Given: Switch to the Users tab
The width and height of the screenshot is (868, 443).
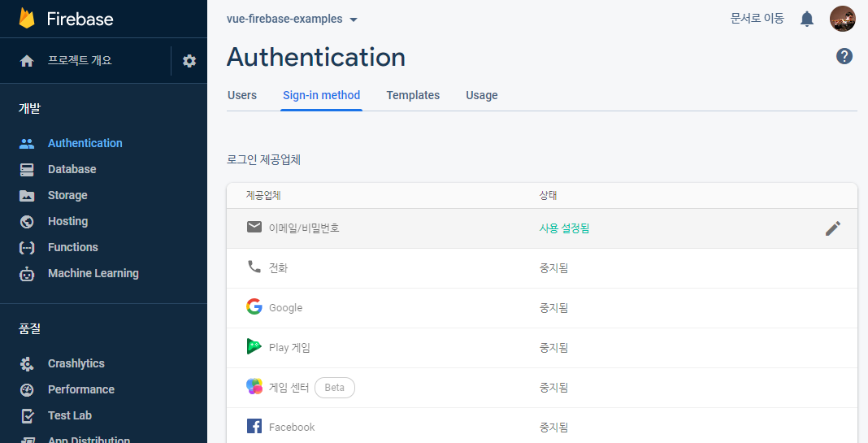Looking at the screenshot, I should coord(242,95).
